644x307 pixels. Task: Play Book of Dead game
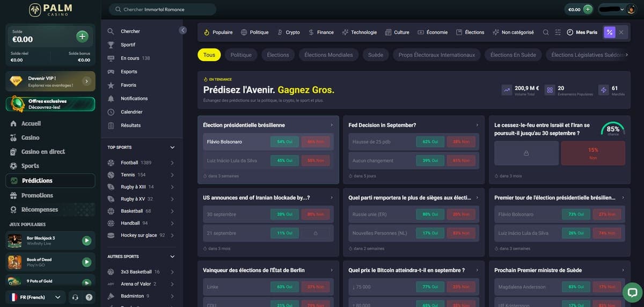tap(86, 262)
